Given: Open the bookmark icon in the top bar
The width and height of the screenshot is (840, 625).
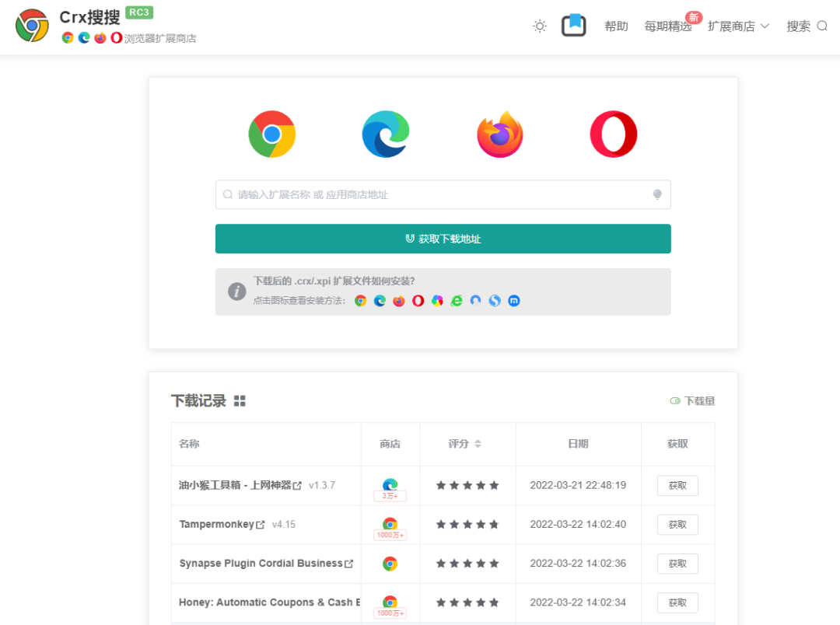Looking at the screenshot, I should pyautogui.click(x=573, y=26).
